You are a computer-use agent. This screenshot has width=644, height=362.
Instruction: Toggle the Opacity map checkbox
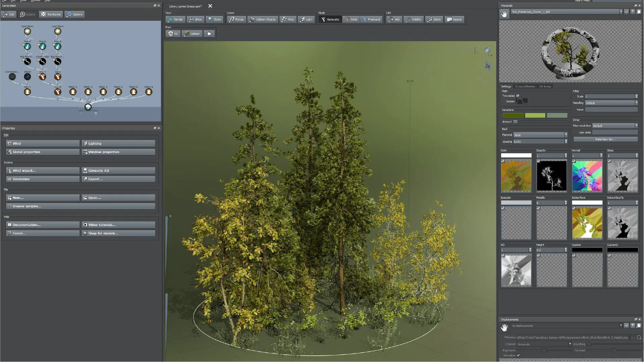[x=538, y=161]
